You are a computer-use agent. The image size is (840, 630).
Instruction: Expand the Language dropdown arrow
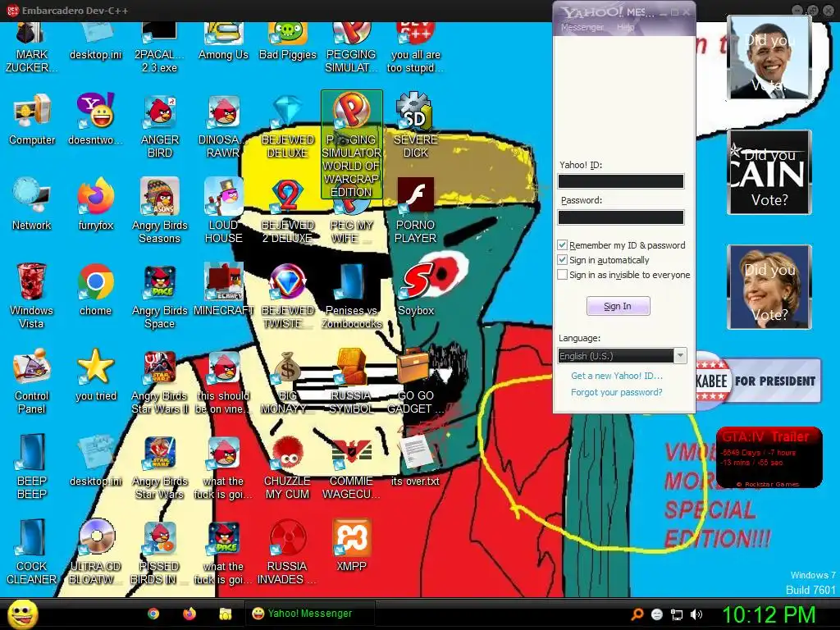(680, 356)
